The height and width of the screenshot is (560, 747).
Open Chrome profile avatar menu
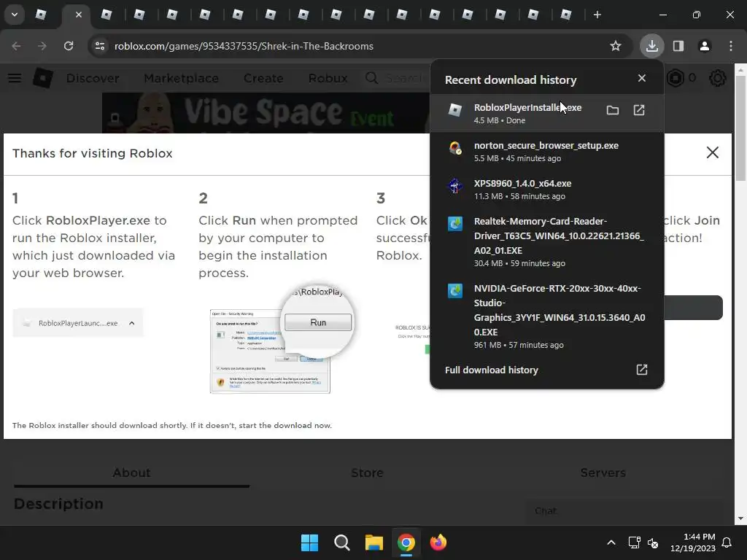click(x=705, y=46)
